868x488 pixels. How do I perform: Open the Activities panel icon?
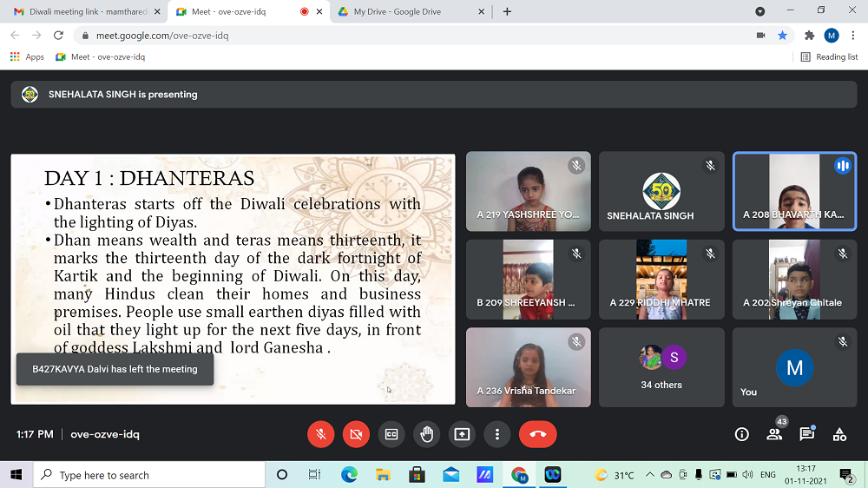[x=839, y=434]
